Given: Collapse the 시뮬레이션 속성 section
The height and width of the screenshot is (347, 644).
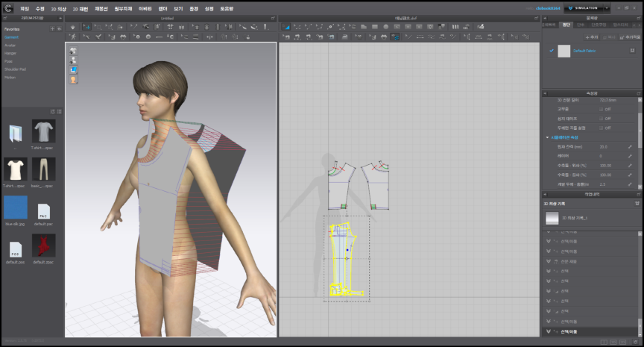Looking at the screenshot, I should pos(548,137).
